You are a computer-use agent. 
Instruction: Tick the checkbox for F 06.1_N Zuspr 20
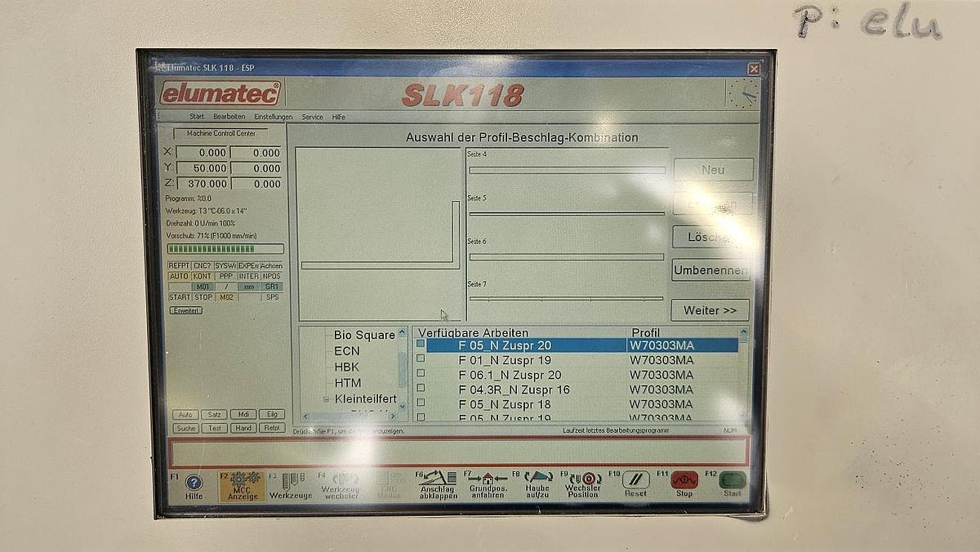click(421, 374)
